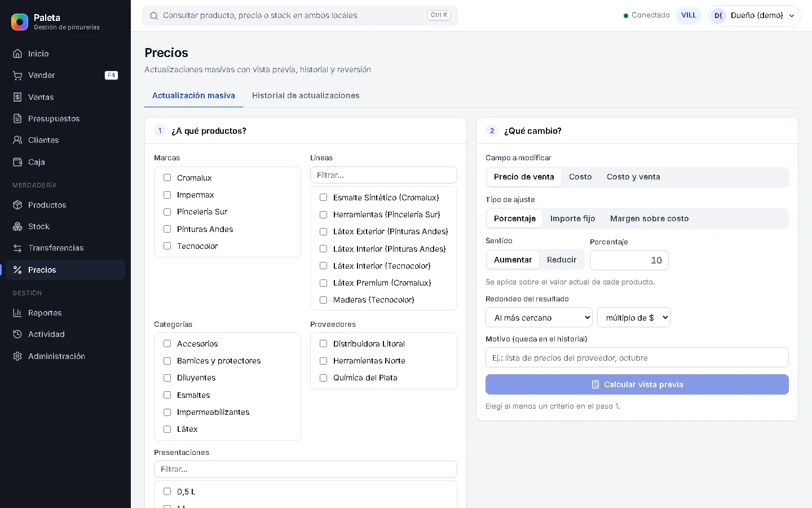Screen dimensions: 812x508
Task: Select Costo as field to modify
Action: pos(580,177)
